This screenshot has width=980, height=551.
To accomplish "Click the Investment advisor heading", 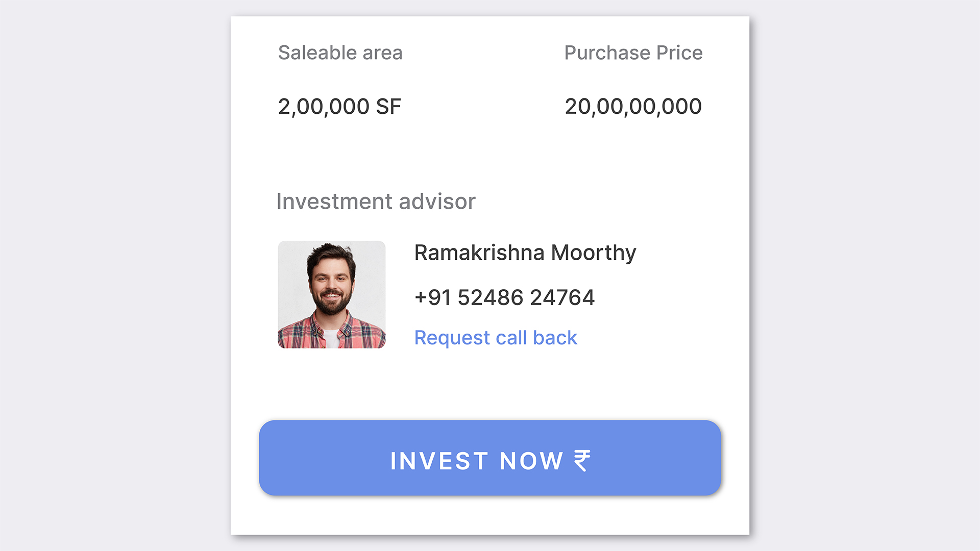I will click(x=376, y=202).
